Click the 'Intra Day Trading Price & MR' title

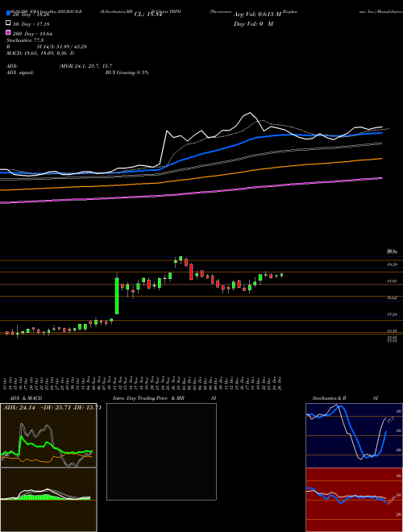tap(148, 398)
